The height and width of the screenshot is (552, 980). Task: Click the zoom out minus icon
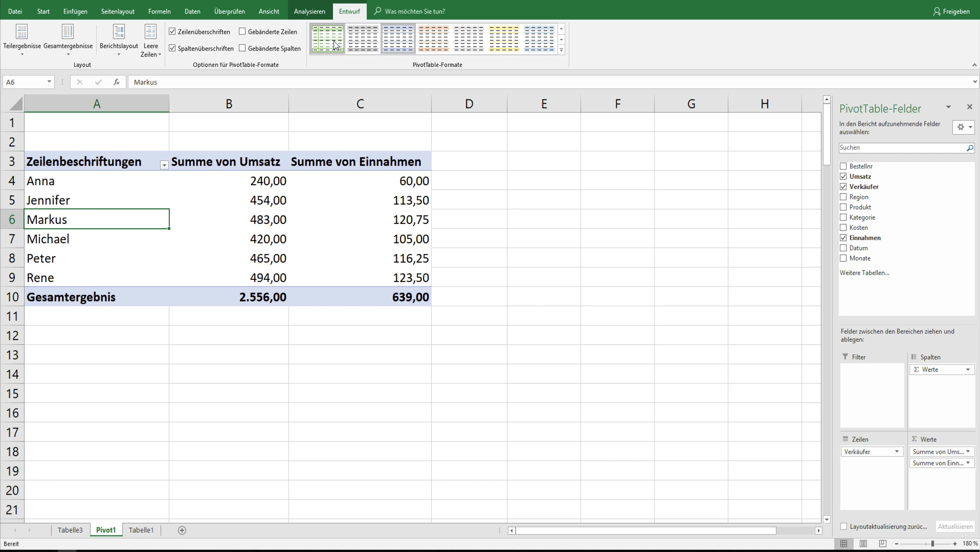coord(897,544)
